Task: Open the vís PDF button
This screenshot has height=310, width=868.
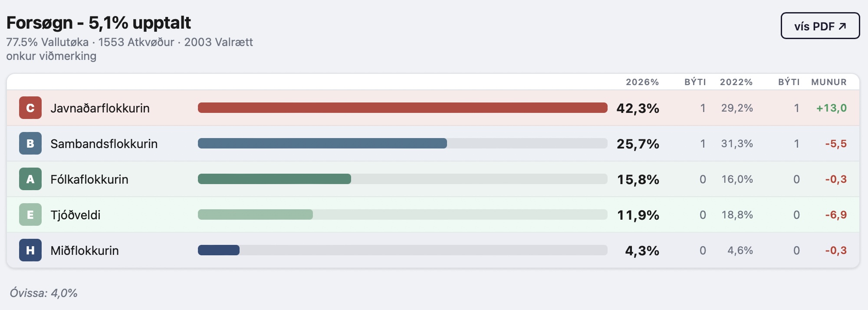Action: coord(820,26)
